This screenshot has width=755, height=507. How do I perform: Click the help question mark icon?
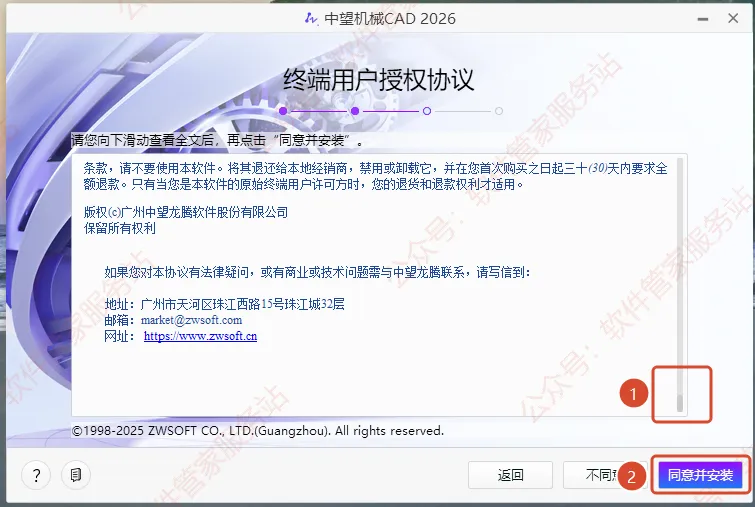point(36,475)
